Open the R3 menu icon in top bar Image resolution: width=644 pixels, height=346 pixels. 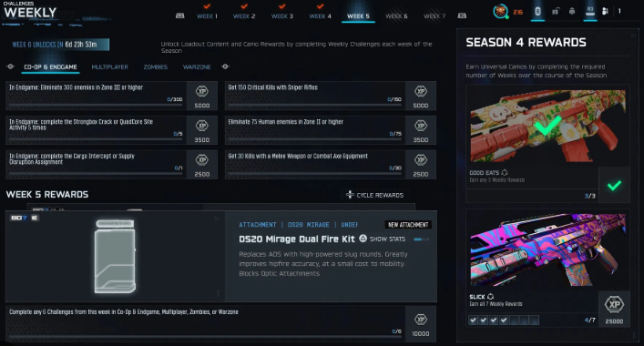[590, 10]
